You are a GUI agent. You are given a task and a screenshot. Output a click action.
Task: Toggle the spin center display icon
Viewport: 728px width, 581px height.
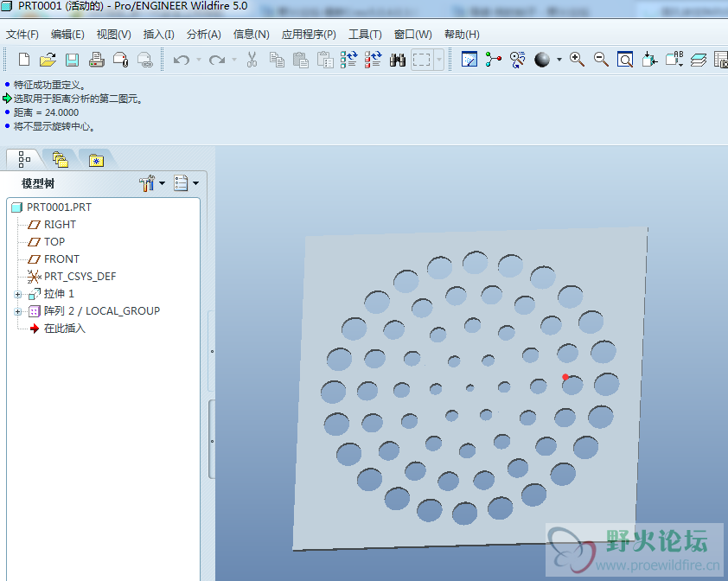point(494,60)
